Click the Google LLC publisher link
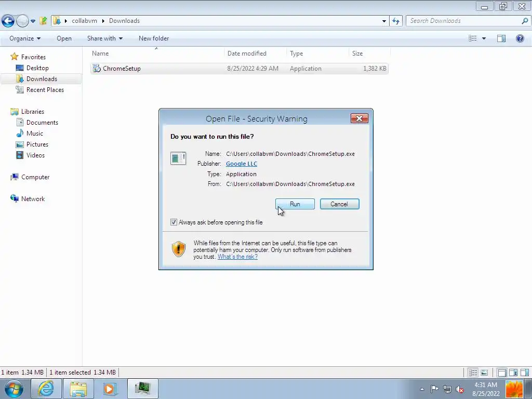532x399 pixels. (x=242, y=164)
